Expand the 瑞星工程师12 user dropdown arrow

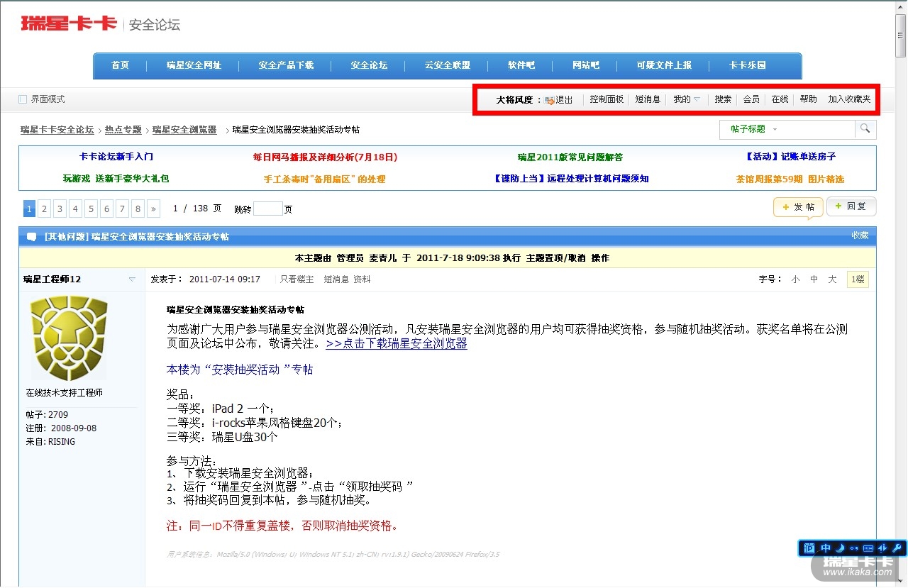(x=132, y=279)
